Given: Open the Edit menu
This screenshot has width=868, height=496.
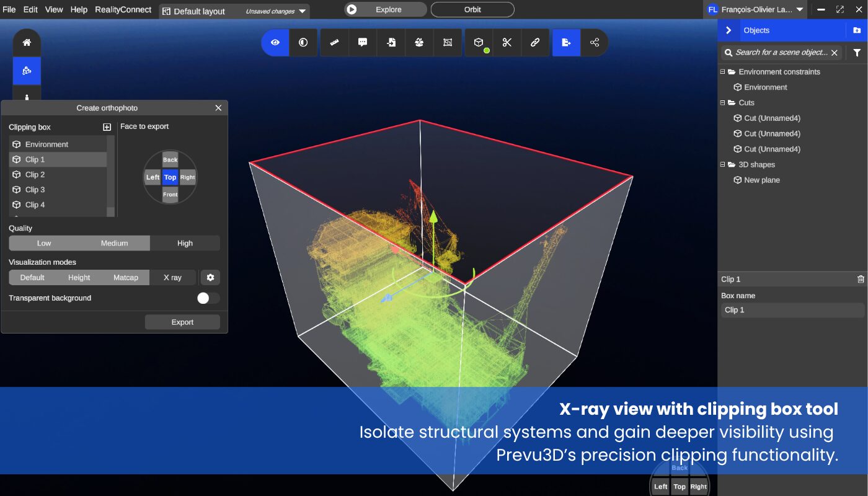Looking at the screenshot, I should tap(30, 9).
